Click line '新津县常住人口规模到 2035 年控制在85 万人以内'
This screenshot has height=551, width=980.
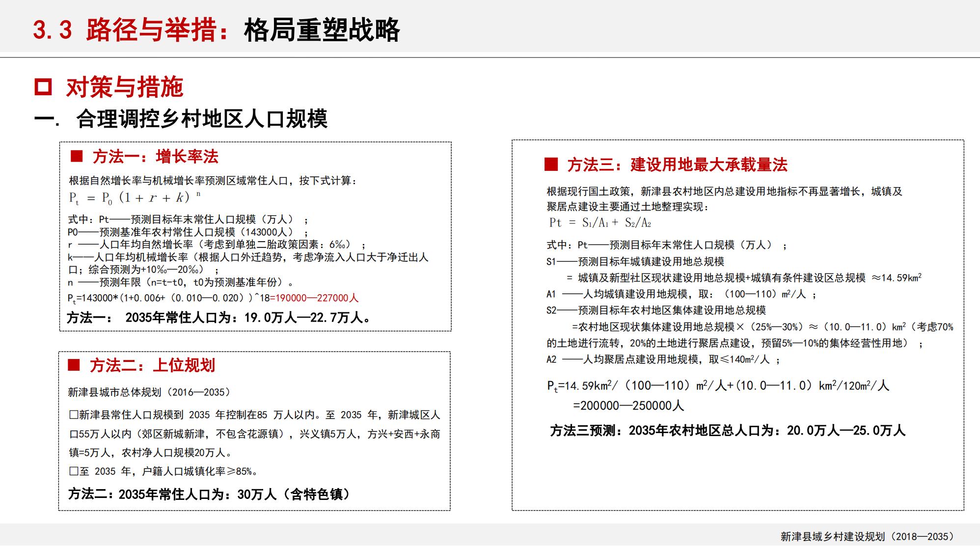coord(254,415)
